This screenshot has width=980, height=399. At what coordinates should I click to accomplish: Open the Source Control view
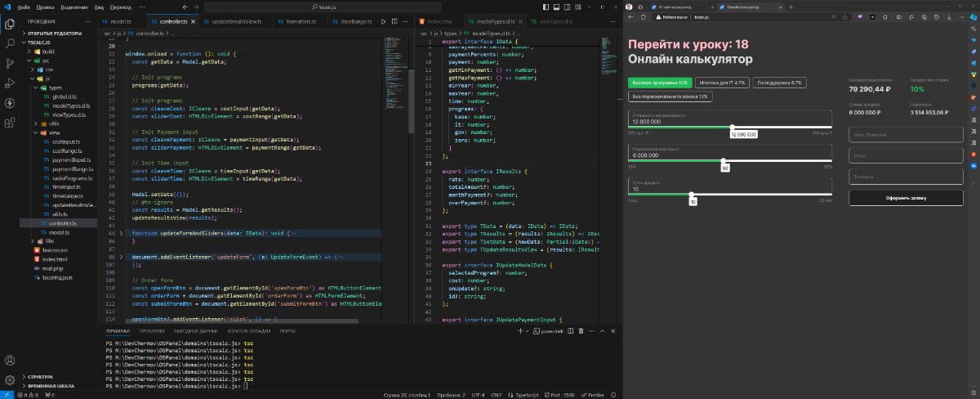pos(11,62)
